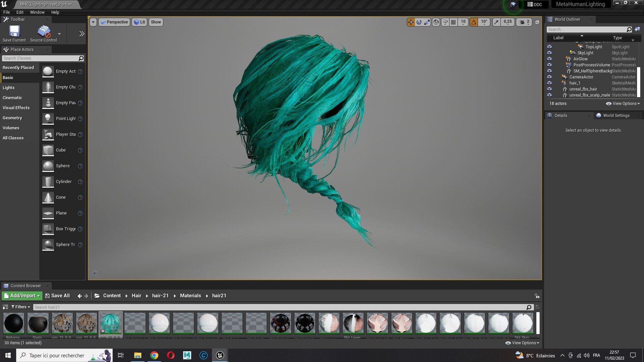Open Content Browser View Options
644x362 pixels.
tap(522, 343)
